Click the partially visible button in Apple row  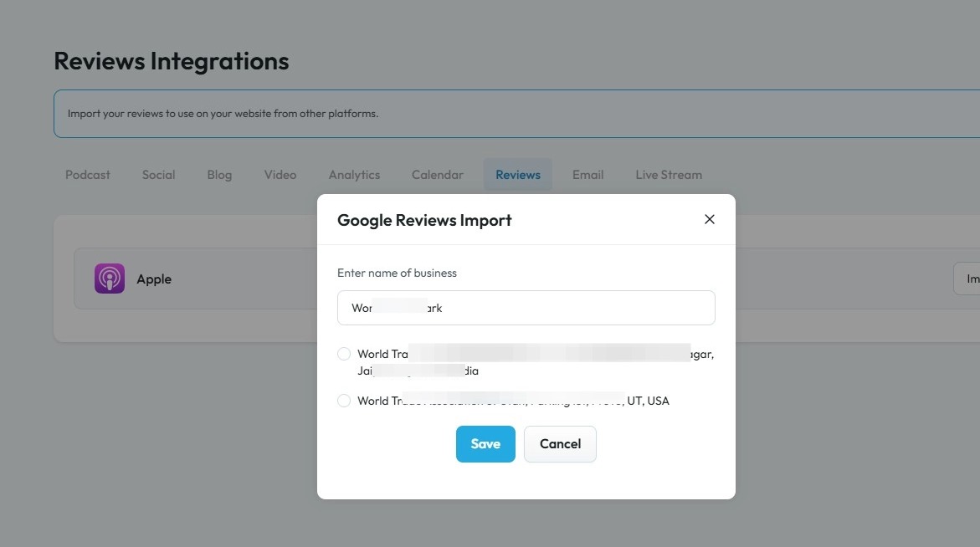[967, 279]
